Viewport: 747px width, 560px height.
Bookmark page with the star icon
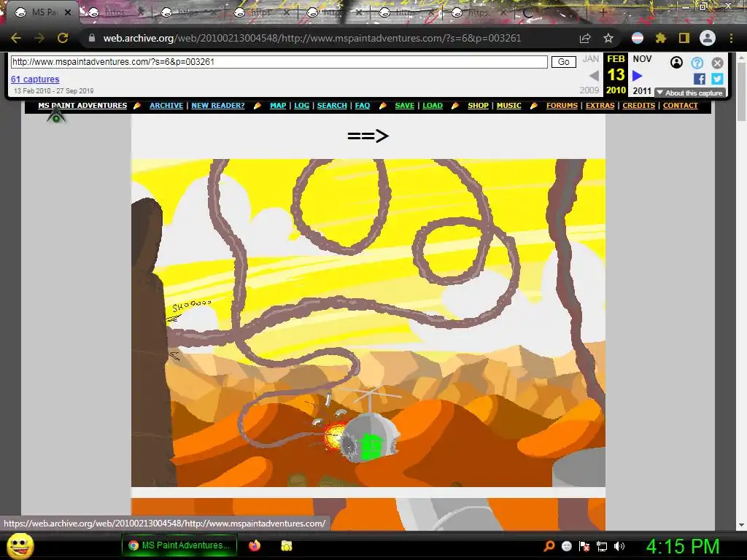[x=608, y=38]
